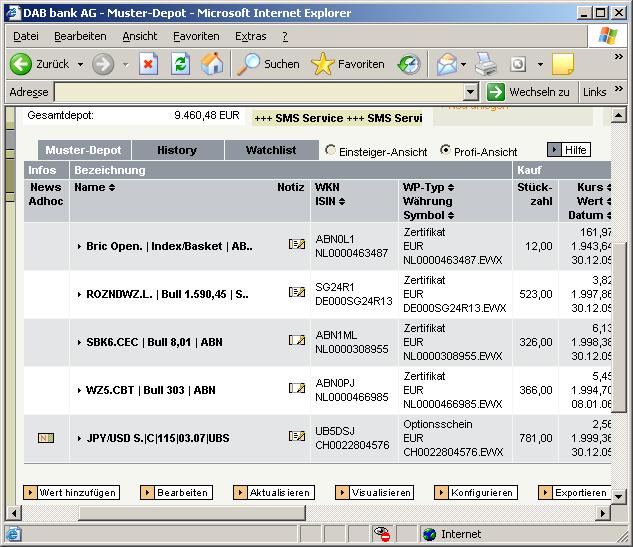Expand the ROZNDWZ.L. Bull position row
This screenshot has height=547, width=633.
point(79,294)
